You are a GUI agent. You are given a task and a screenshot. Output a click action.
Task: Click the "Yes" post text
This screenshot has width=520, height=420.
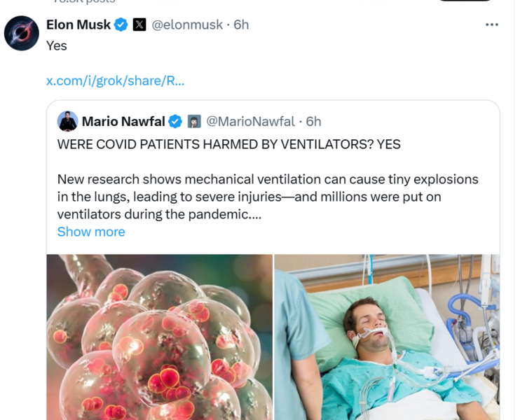tap(57, 45)
